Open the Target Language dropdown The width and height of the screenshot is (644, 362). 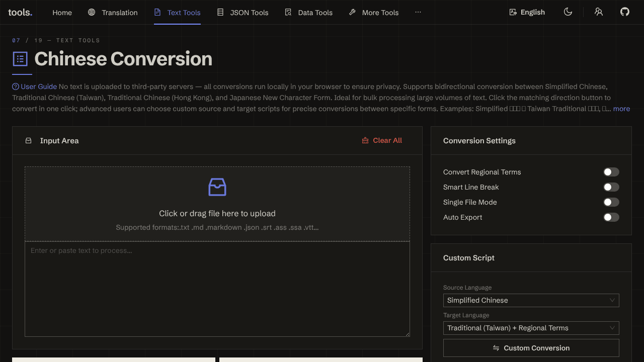point(531,328)
